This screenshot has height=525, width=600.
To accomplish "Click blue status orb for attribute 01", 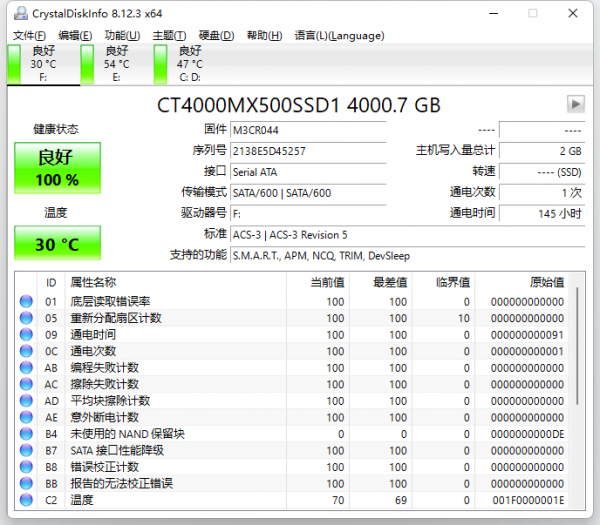I will tap(26, 301).
